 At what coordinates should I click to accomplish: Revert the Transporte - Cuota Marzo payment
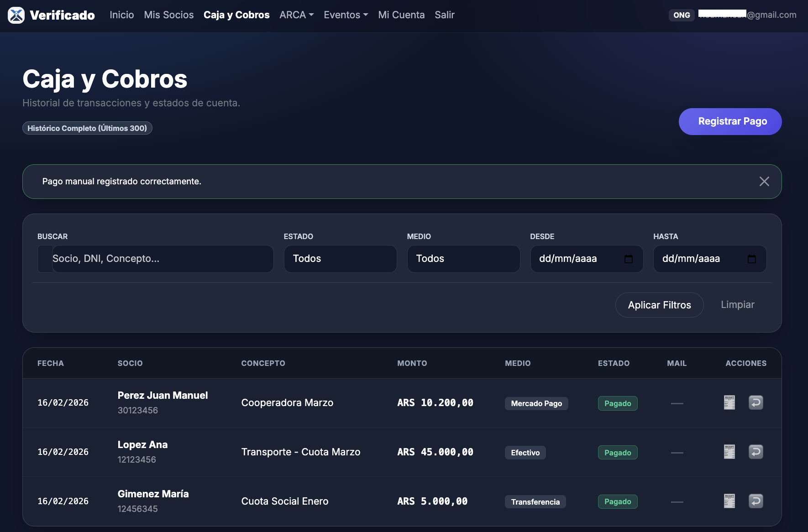[x=756, y=452]
